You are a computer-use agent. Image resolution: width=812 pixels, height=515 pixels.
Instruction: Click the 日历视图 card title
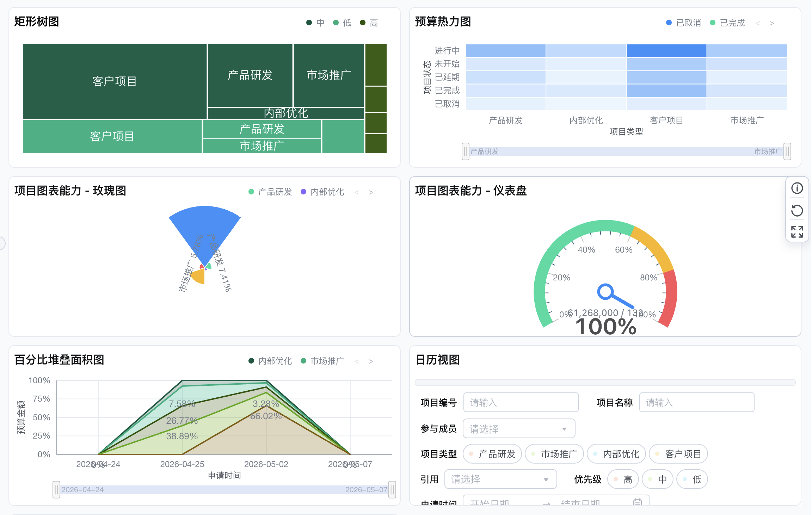(437, 360)
